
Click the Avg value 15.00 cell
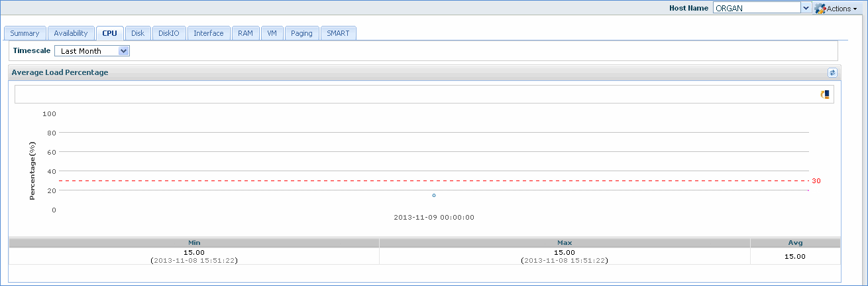pos(795,256)
